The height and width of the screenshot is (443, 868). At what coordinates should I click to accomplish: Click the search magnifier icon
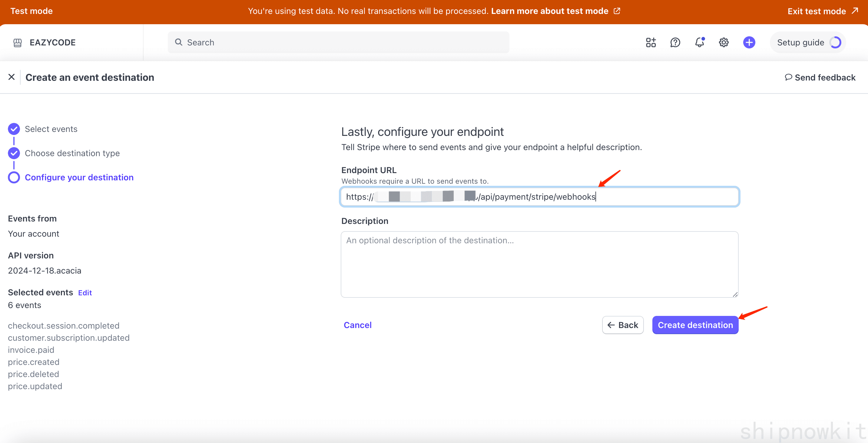179,42
